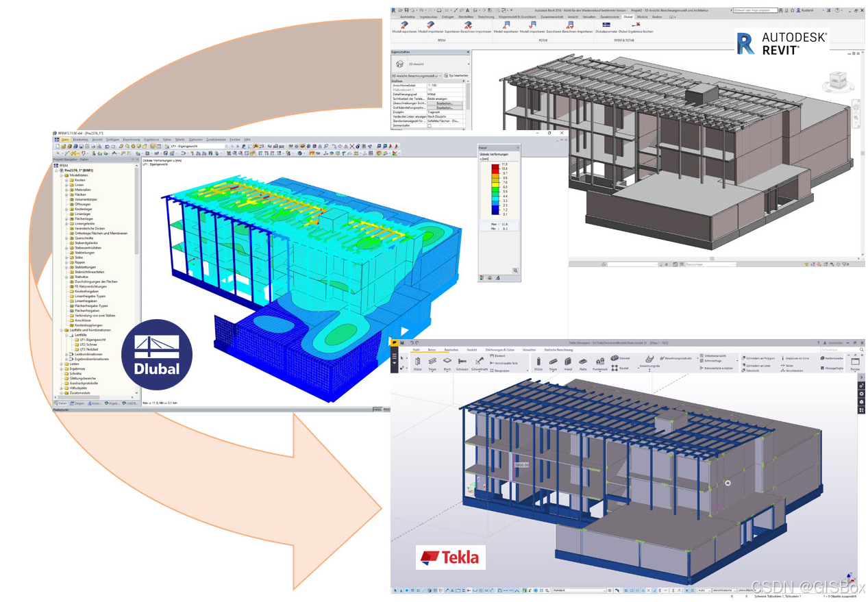868x602 pixels.
Task: Select concrete Träger tool in Tekla ribbon
Action: 553,363
